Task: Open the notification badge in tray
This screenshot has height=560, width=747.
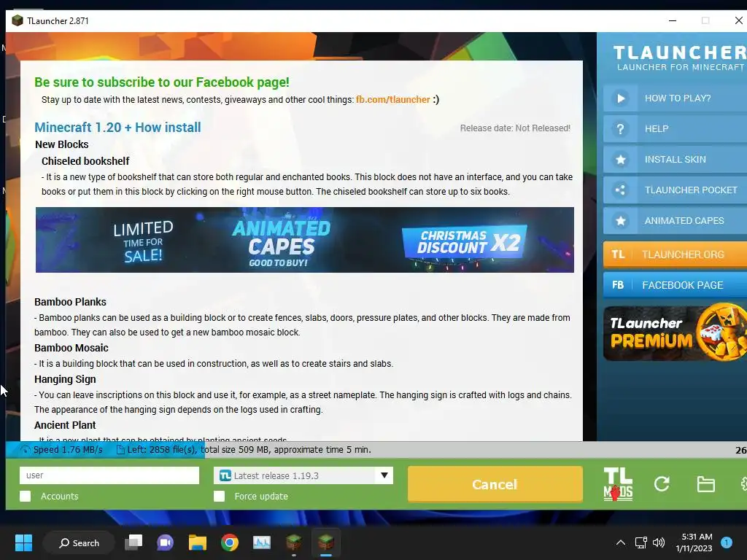Action: [727, 542]
